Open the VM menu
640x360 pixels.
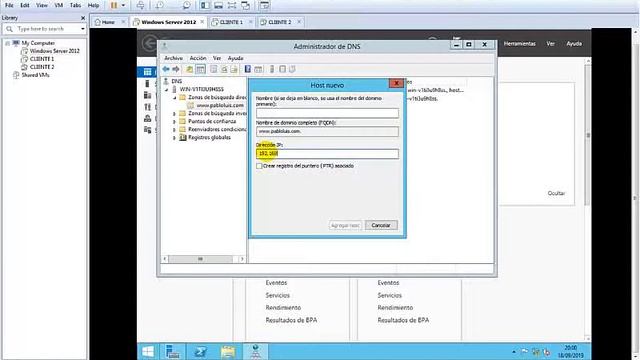pyautogui.click(x=58, y=5)
